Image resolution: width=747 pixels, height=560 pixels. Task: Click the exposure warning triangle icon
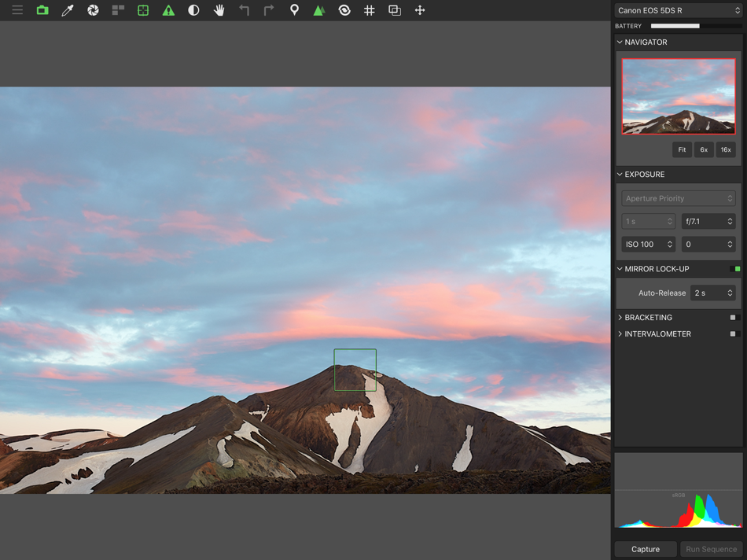[x=168, y=10]
